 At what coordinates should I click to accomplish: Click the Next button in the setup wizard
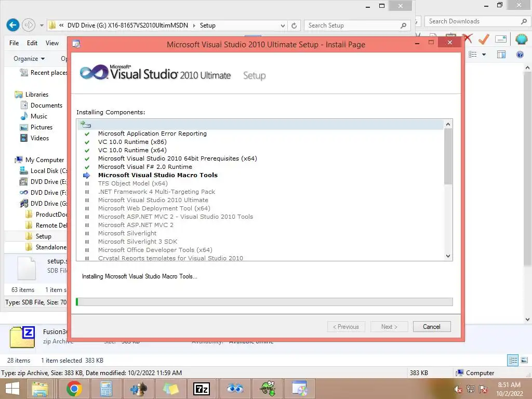point(389,327)
